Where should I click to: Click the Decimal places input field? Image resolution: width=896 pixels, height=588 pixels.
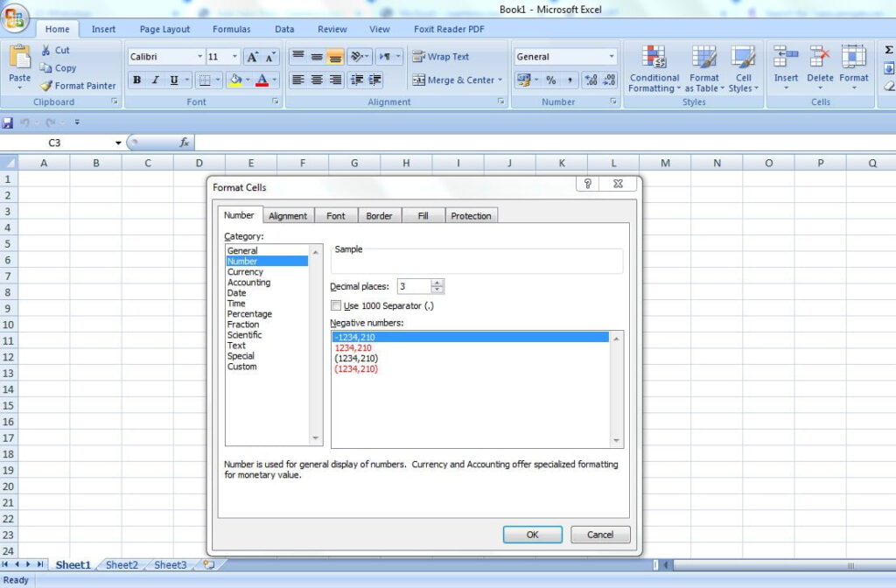point(414,286)
